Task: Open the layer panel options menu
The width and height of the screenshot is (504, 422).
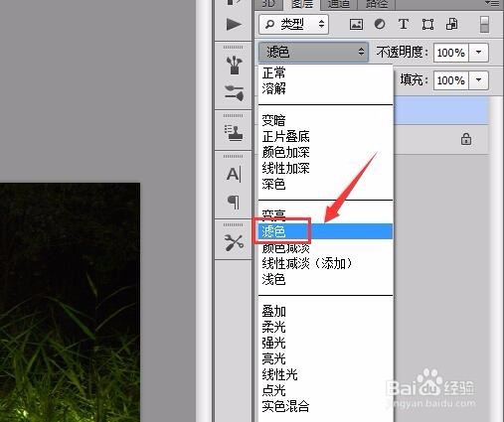Action: [492, 3]
